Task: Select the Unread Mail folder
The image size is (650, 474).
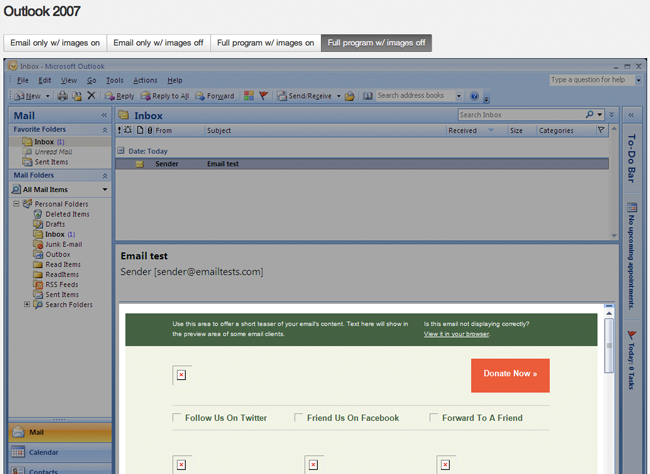Action: (49, 152)
